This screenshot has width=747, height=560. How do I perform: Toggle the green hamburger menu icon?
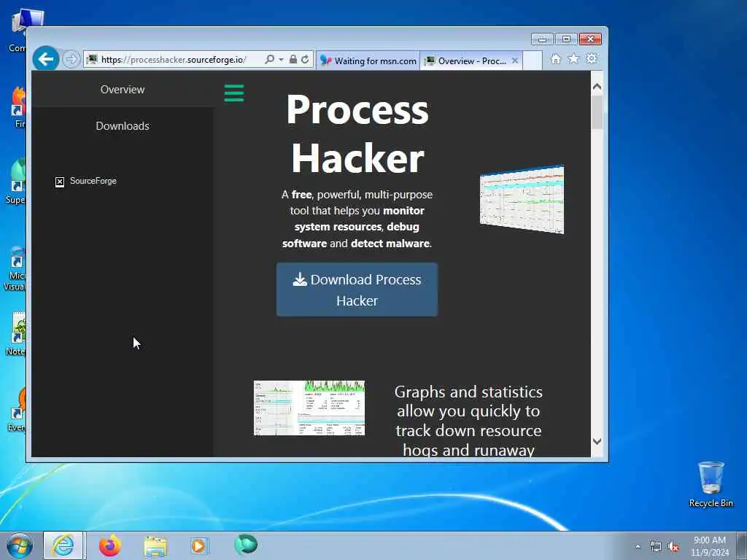coord(234,93)
